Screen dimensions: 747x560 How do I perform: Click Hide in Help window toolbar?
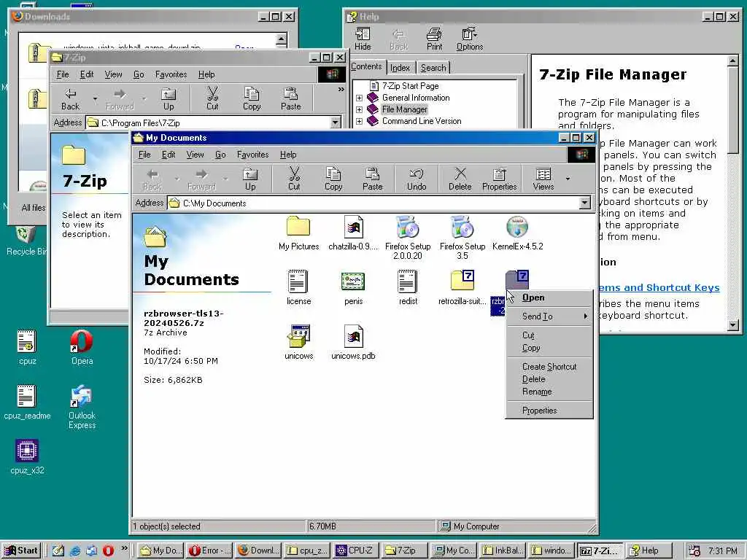(x=363, y=39)
